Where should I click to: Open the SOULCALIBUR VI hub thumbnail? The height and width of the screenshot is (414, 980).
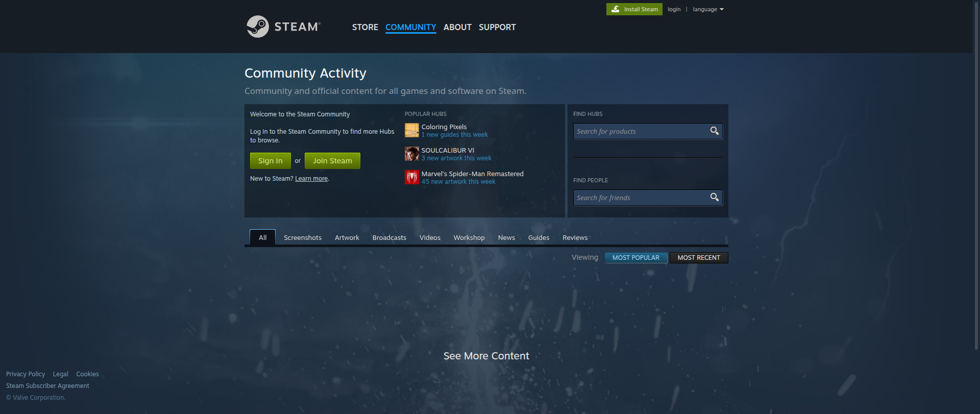click(411, 154)
